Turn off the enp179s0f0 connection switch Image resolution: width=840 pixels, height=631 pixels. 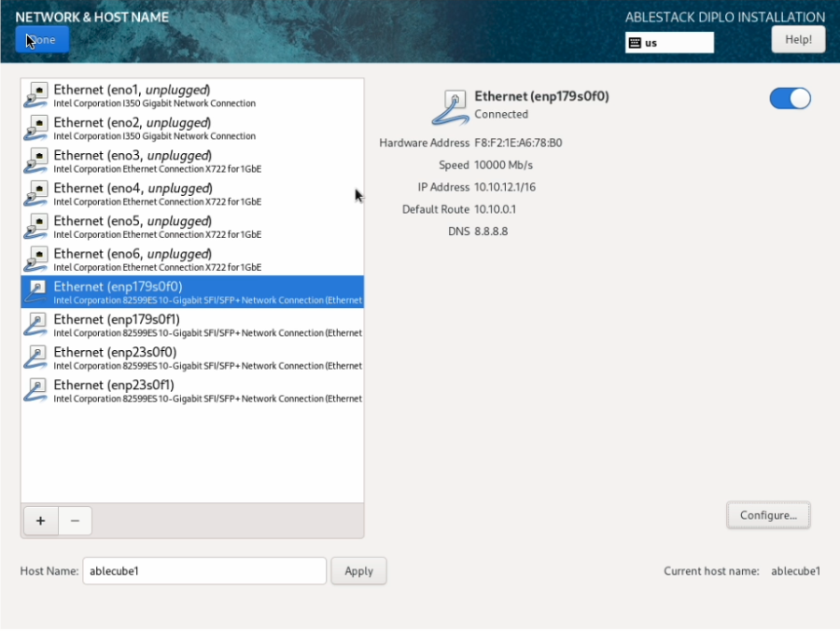click(791, 99)
